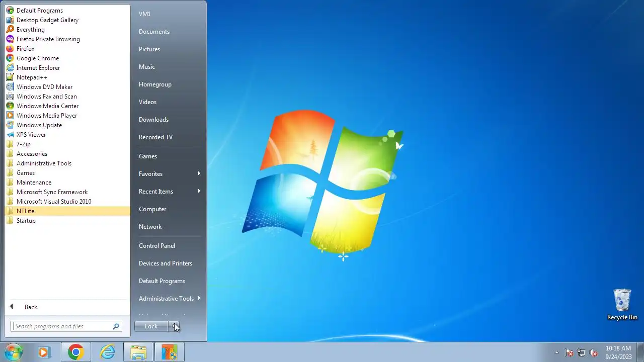644x362 pixels.
Task: Open Recent Items submenu
Action: (x=169, y=192)
